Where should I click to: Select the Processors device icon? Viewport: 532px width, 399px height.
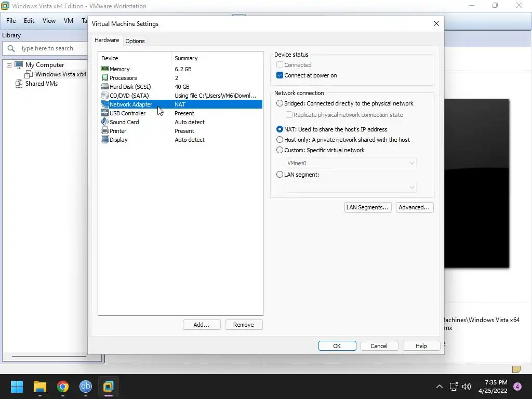105,78
